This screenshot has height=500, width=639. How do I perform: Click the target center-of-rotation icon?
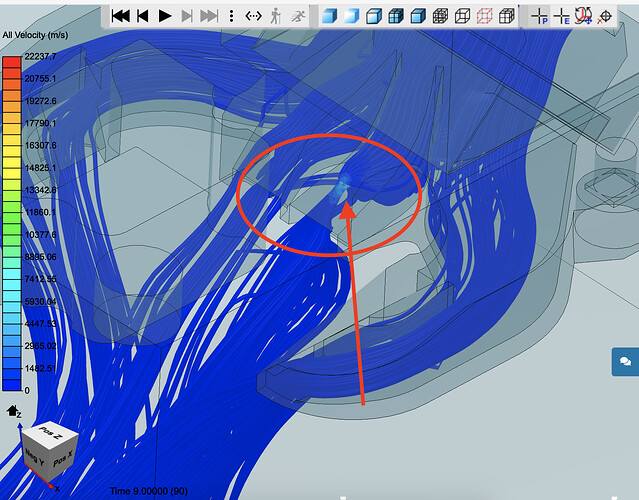pos(606,16)
